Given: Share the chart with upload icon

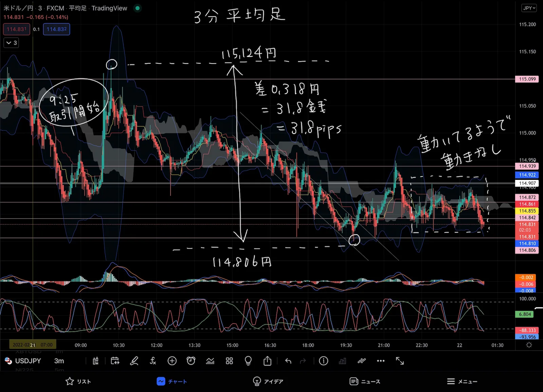Looking at the screenshot, I should point(267,361).
